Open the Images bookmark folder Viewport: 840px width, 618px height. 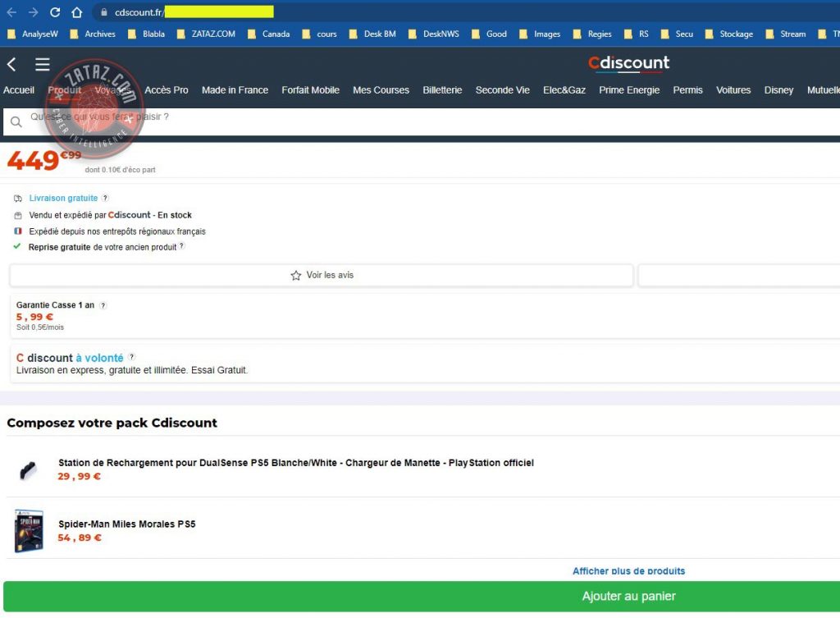pos(540,34)
